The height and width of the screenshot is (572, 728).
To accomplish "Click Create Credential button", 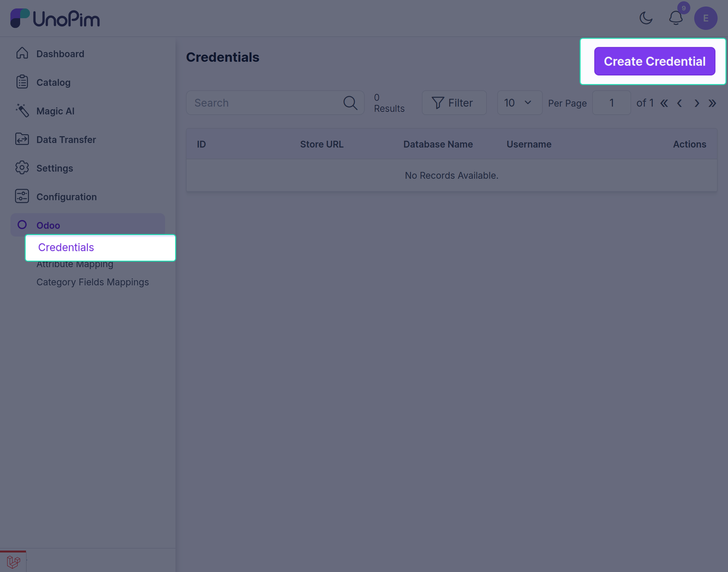I will click(x=655, y=61).
